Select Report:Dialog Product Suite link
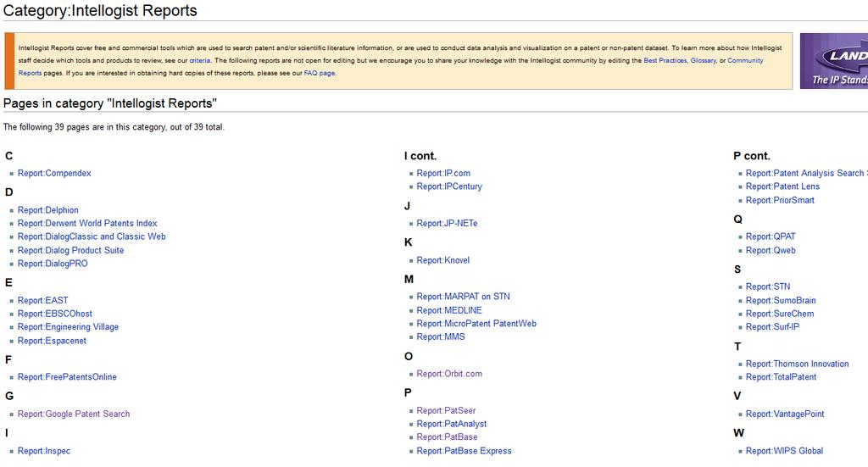The image size is (868, 467). coord(71,251)
